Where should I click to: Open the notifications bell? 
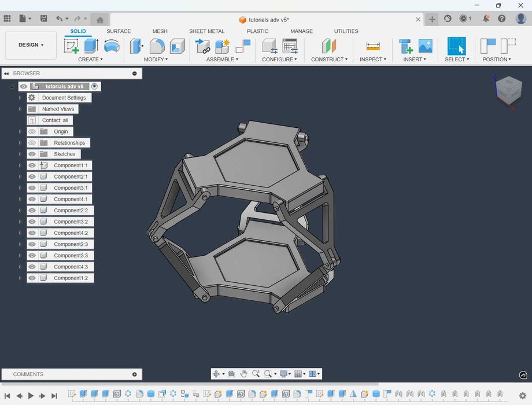486,19
